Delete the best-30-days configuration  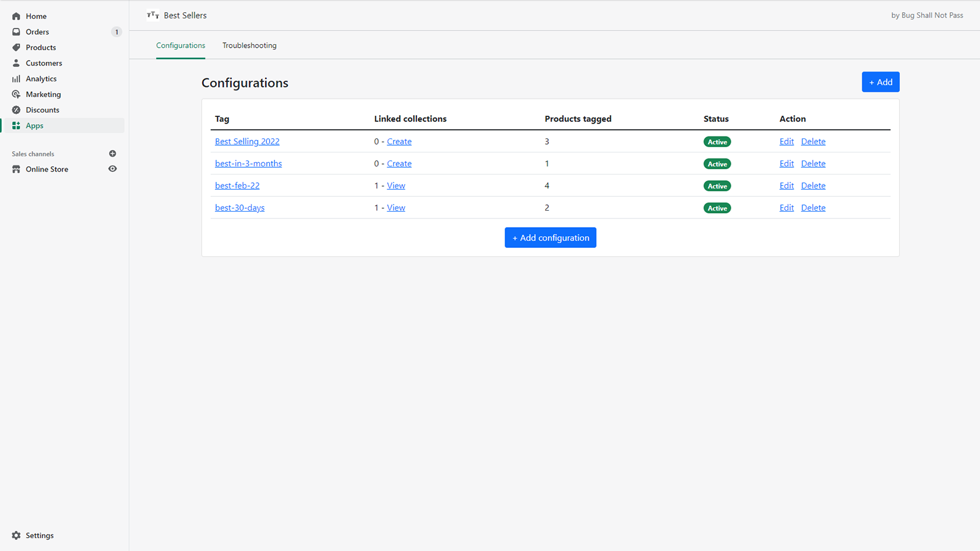tap(813, 208)
